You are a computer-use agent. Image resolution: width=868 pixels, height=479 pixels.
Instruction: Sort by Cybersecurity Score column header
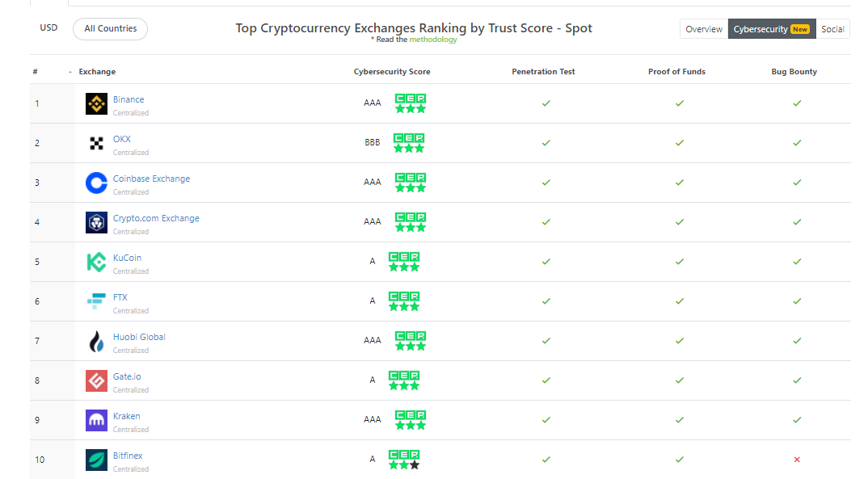[392, 72]
